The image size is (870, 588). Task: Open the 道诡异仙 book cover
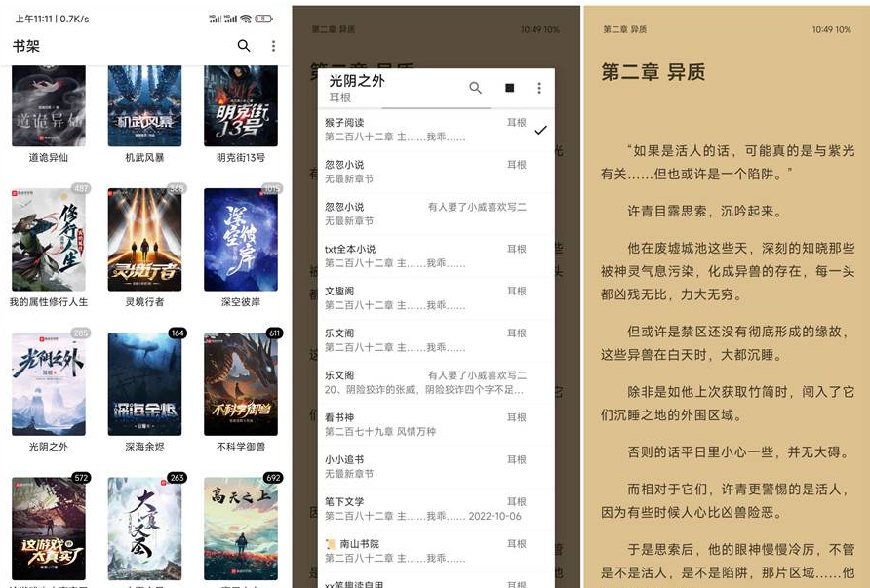49,105
